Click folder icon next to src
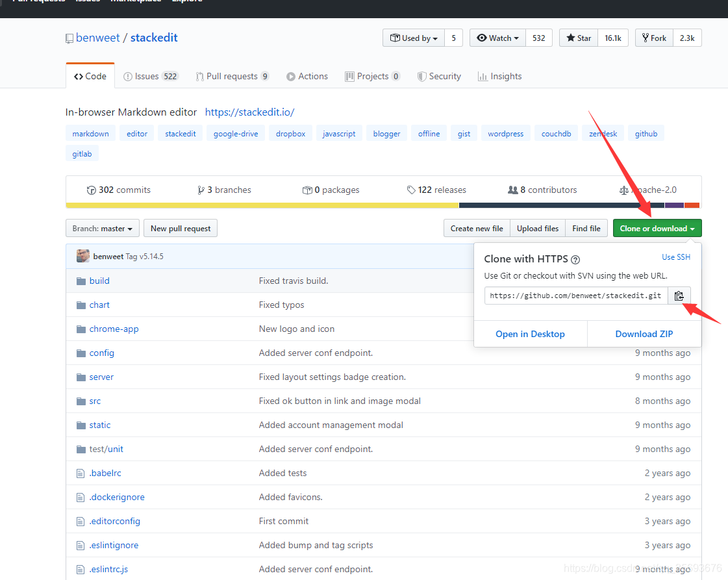The width and height of the screenshot is (728, 580). tap(81, 401)
